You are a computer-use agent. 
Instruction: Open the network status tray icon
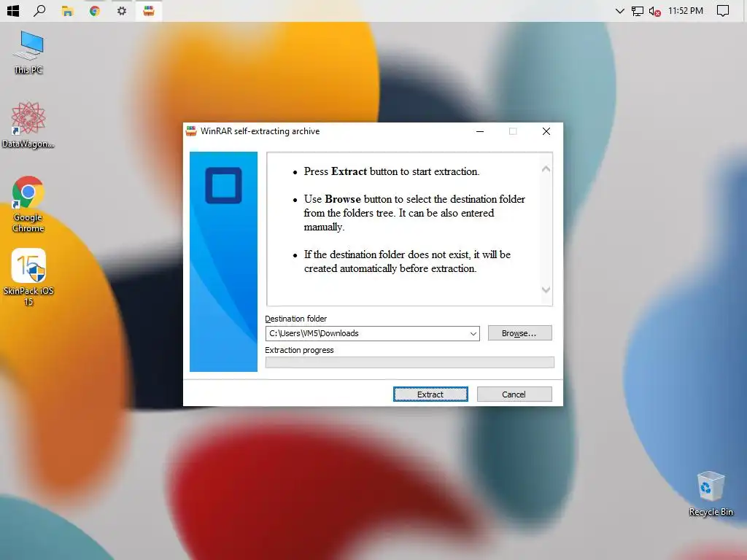click(638, 10)
